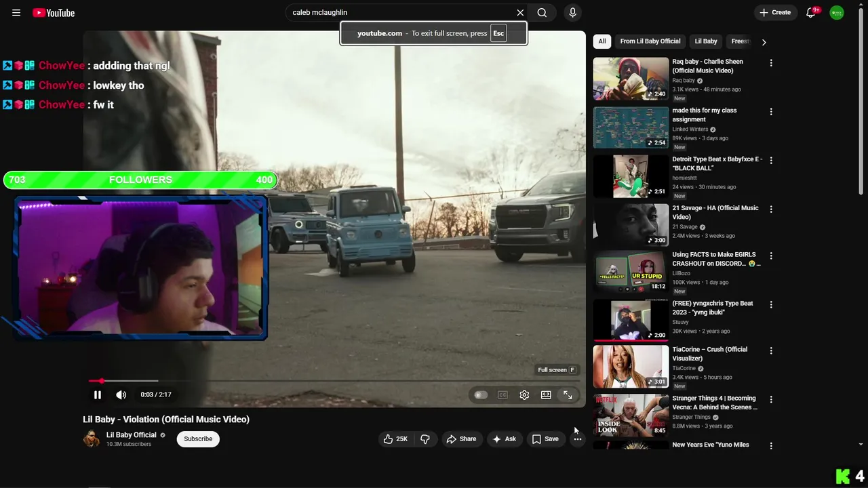Select the All filter chip

coord(602,41)
